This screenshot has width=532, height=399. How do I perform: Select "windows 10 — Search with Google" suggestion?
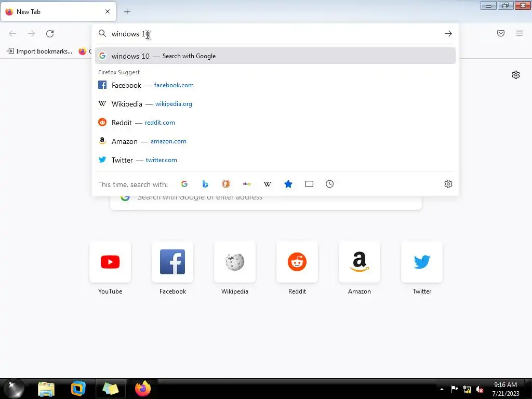(275, 56)
